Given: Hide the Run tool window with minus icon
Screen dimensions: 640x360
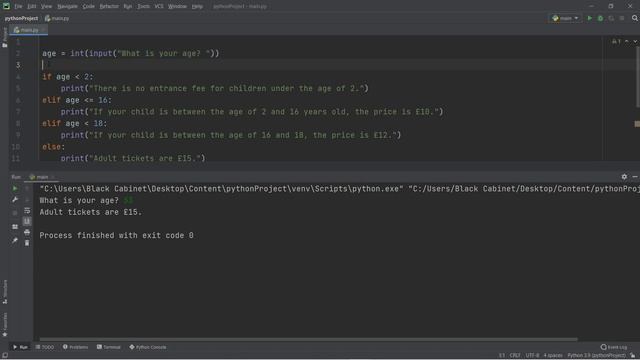Looking at the screenshot, I should 635,177.
